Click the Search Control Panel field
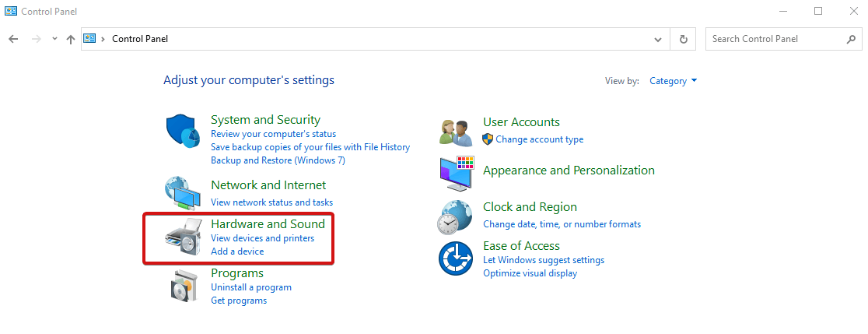This screenshot has height=334, width=868. [x=774, y=39]
